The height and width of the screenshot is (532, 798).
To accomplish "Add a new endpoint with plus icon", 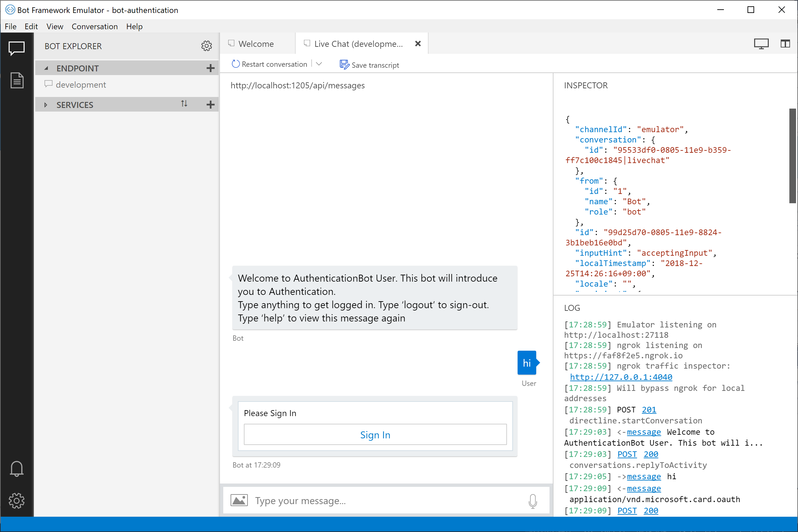I will point(210,68).
